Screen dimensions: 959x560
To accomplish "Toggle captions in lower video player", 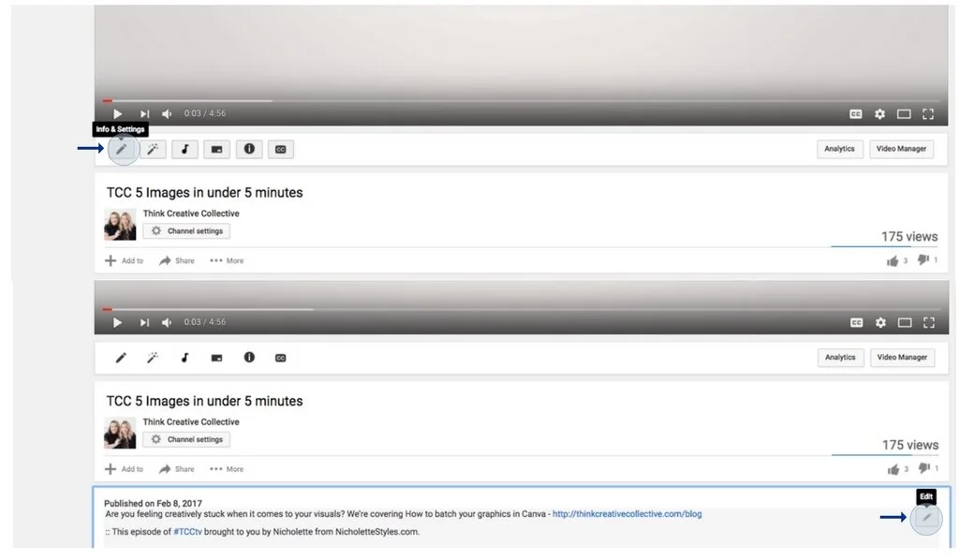I will click(x=856, y=323).
